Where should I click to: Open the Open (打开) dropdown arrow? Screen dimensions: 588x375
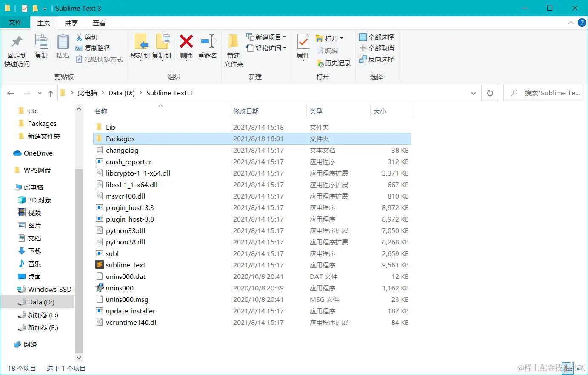[x=341, y=38]
